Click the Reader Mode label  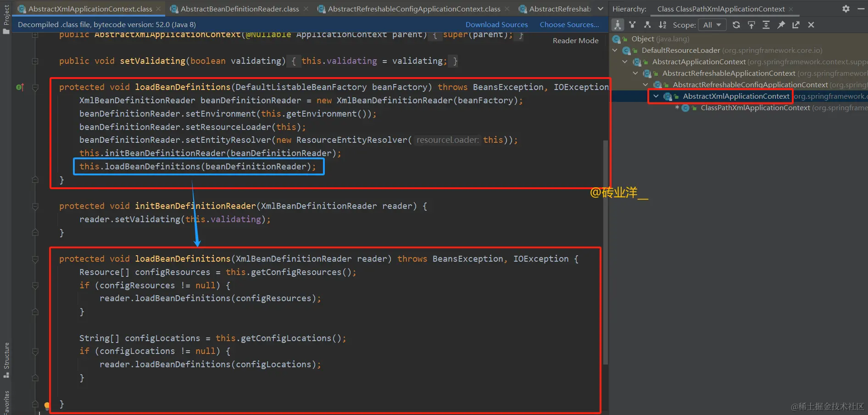tap(575, 41)
